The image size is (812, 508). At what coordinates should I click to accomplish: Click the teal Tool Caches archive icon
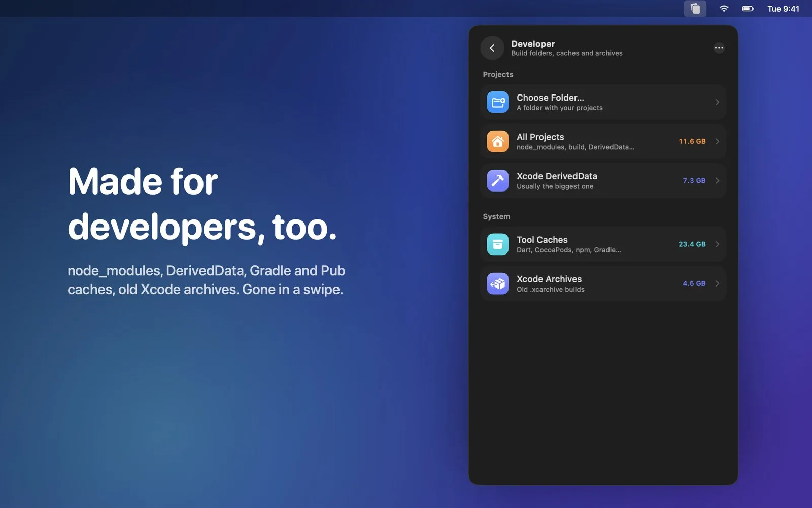point(497,244)
